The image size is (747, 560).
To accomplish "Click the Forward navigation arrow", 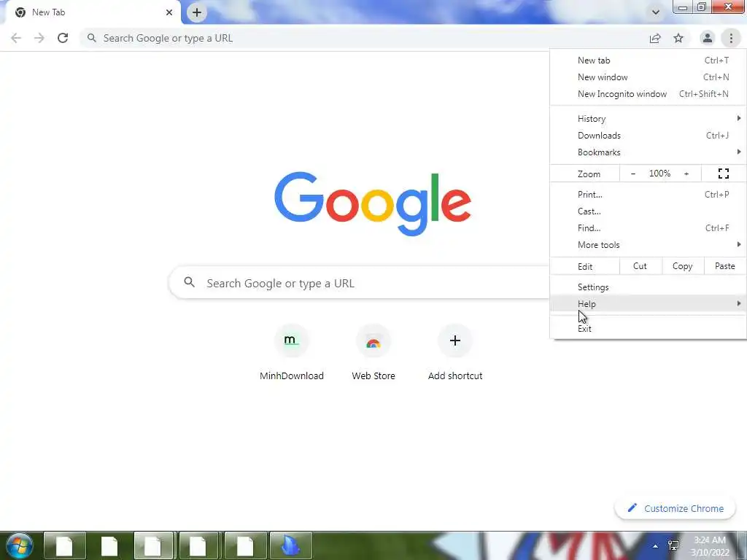I will click(39, 38).
